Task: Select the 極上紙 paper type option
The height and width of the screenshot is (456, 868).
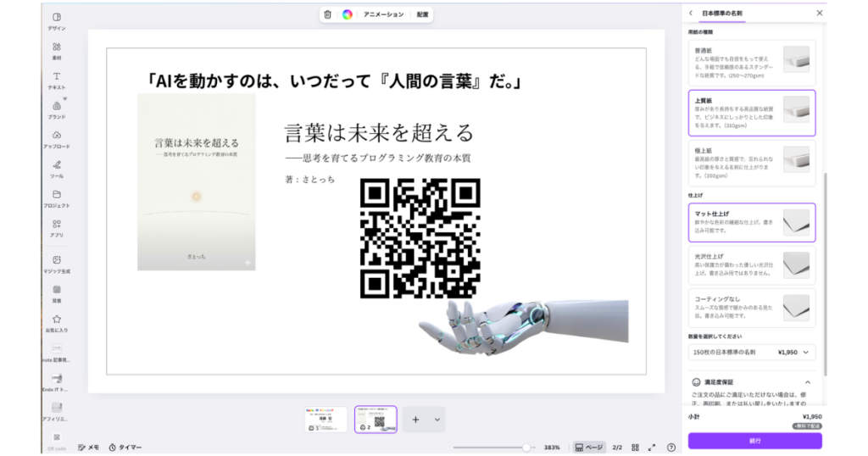Action: point(751,162)
